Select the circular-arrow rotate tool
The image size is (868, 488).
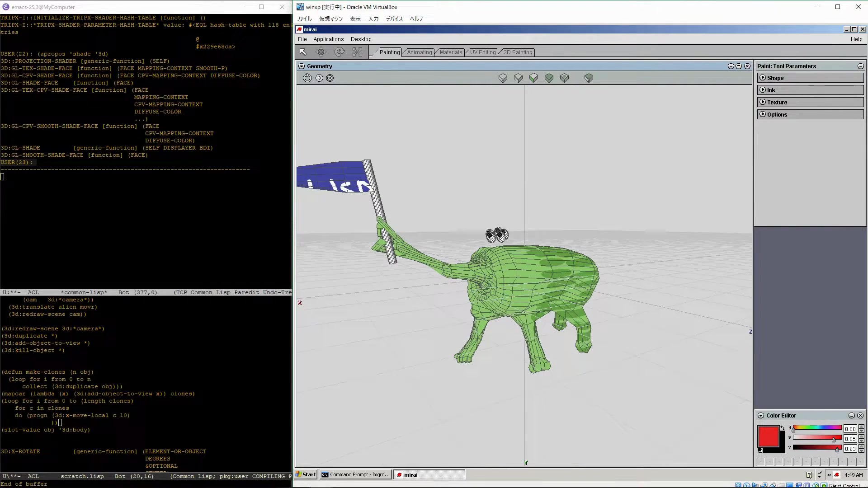(x=340, y=52)
